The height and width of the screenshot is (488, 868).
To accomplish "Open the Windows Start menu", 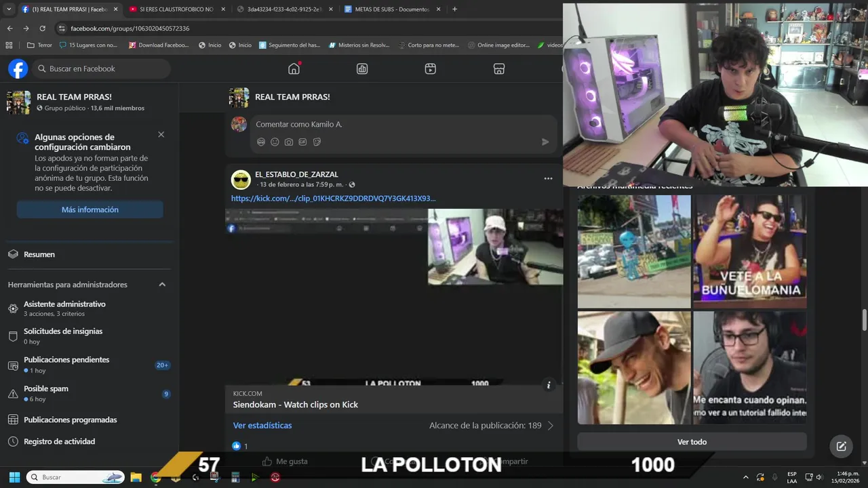I will pos(14,477).
